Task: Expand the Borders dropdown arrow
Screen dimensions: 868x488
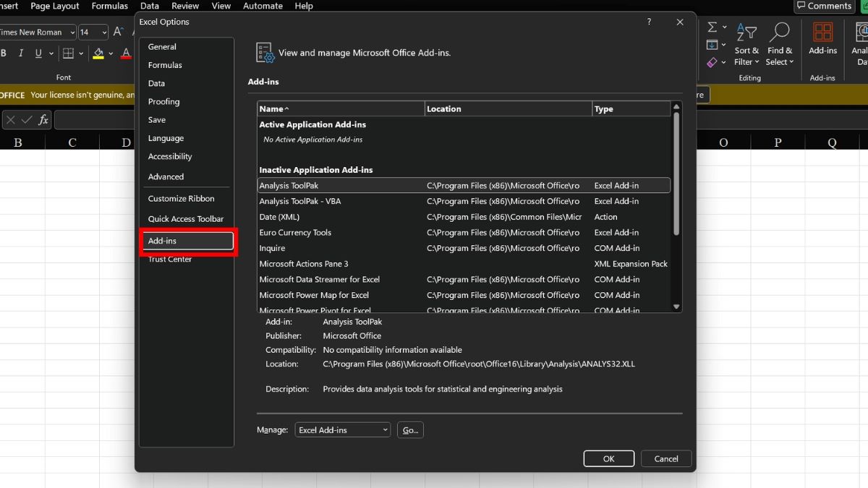Action: (x=80, y=53)
